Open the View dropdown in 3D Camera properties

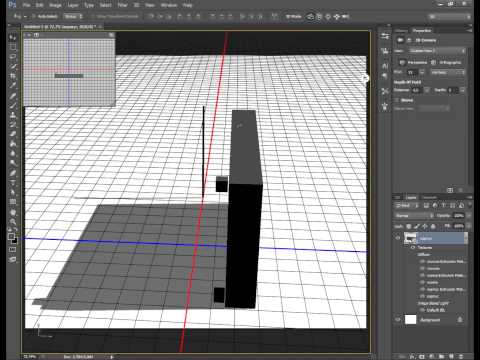(x=437, y=51)
